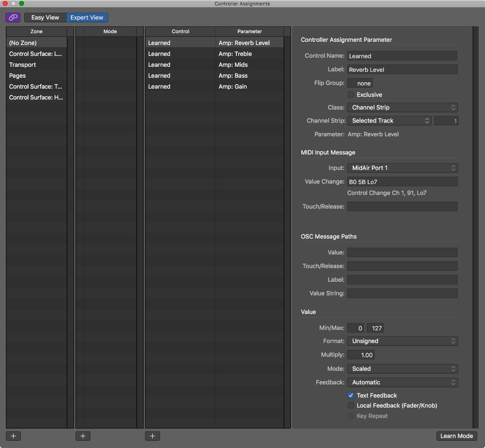Viewport: 485px width, 448px height.
Task: Click the Learn Mode button
Action: [x=456, y=436]
